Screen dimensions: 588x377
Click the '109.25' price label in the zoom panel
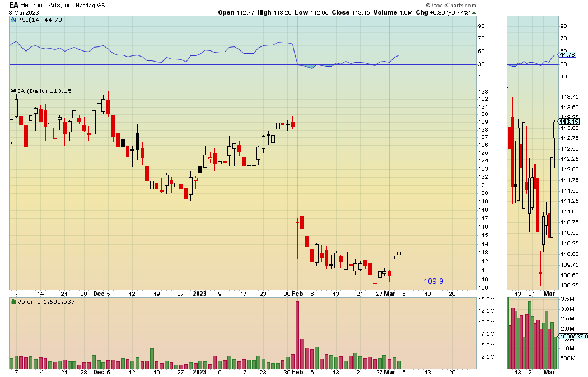tap(570, 285)
